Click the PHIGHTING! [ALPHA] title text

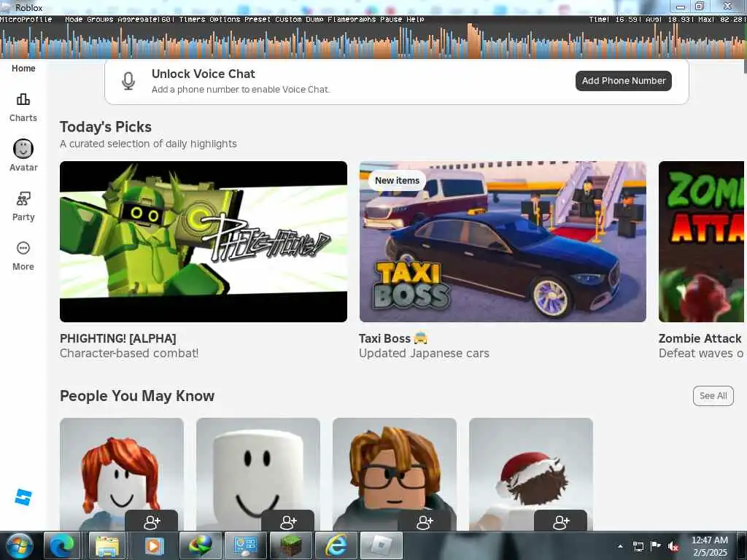pos(117,338)
